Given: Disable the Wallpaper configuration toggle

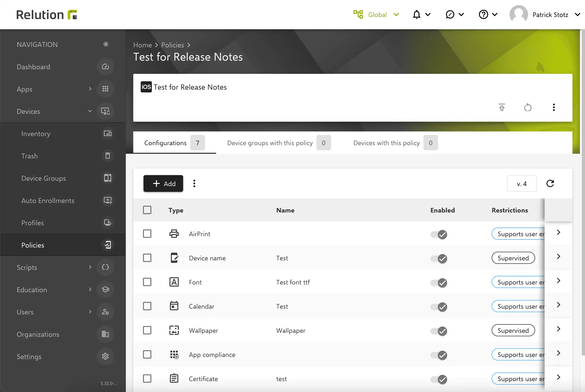Looking at the screenshot, I should pyautogui.click(x=439, y=331).
